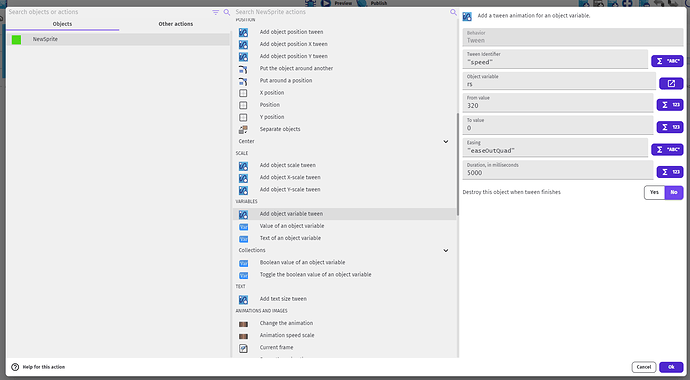Click the Position action icon

point(243,105)
